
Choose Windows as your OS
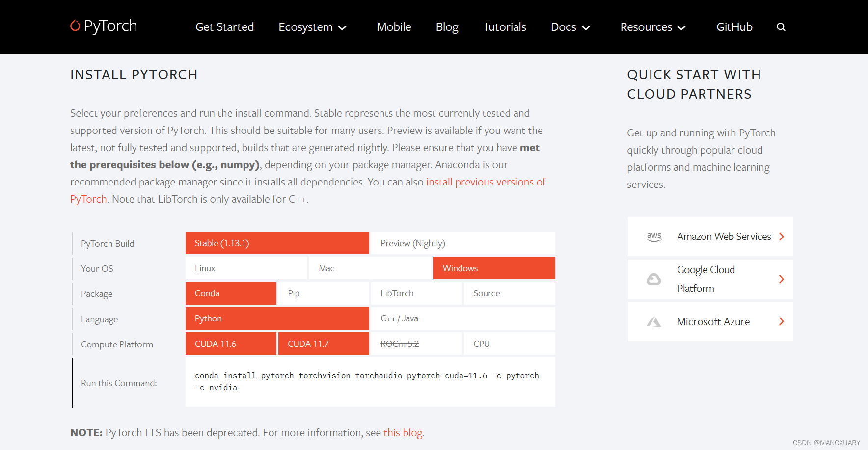point(494,268)
